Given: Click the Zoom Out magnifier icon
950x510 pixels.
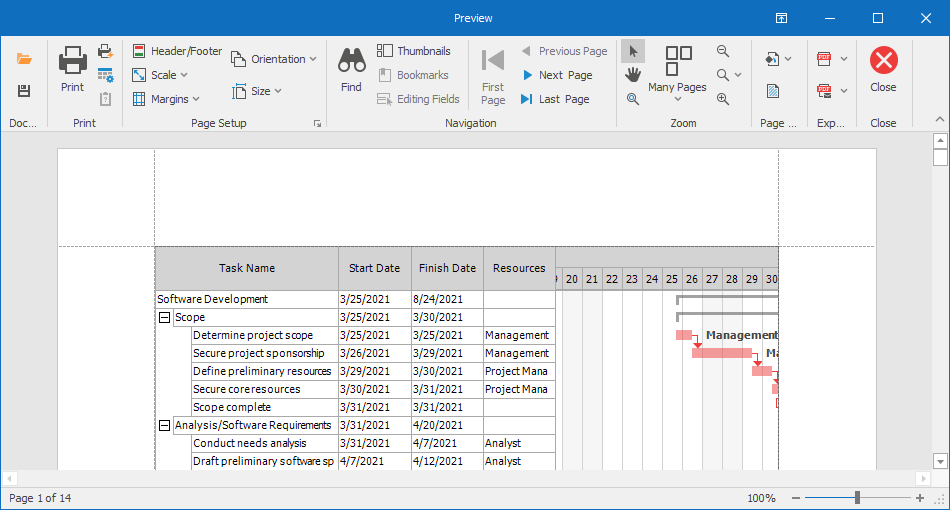Looking at the screenshot, I should pyautogui.click(x=723, y=51).
